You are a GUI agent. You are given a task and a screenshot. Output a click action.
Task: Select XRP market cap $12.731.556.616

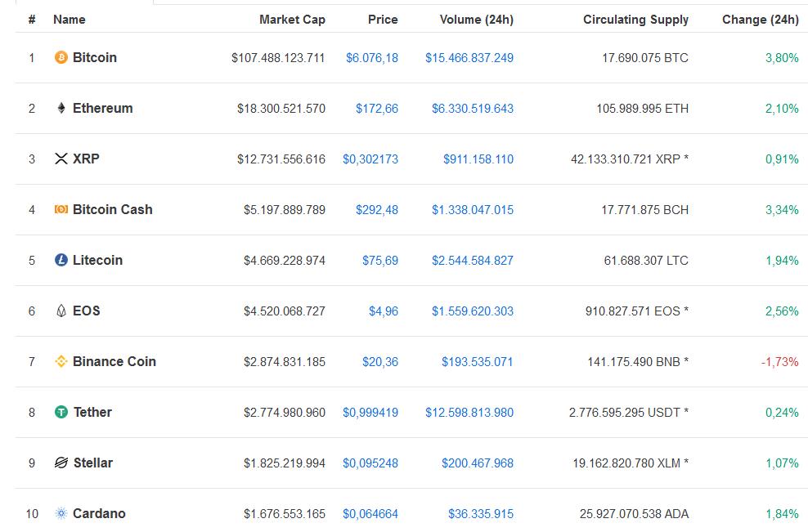pos(281,159)
